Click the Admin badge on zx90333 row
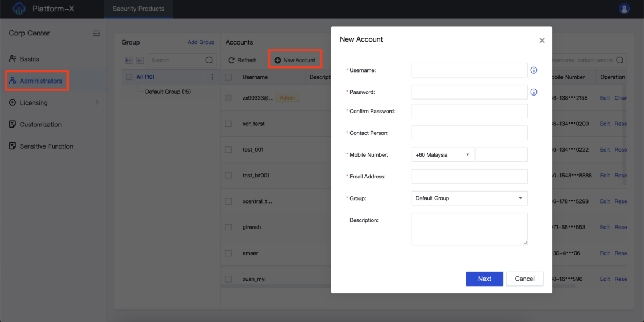 (288, 98)
